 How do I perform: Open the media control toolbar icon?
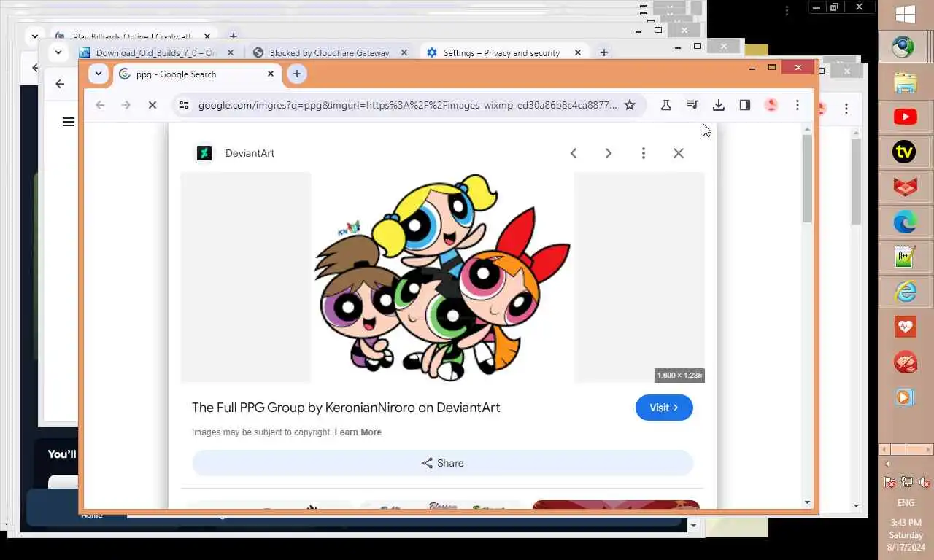(692, 105)
